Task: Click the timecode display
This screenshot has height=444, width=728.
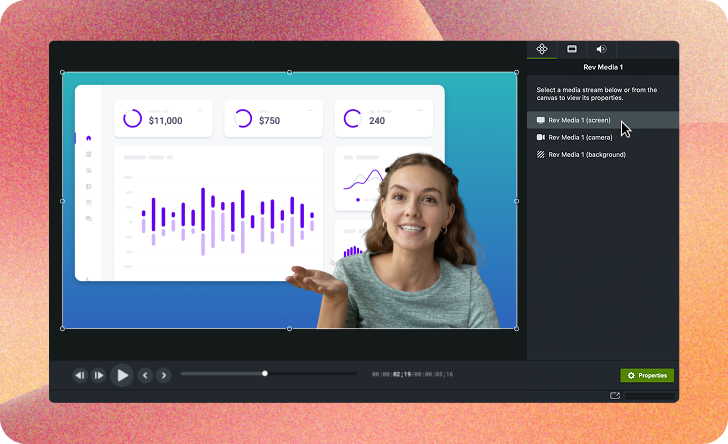Action: 412,374
